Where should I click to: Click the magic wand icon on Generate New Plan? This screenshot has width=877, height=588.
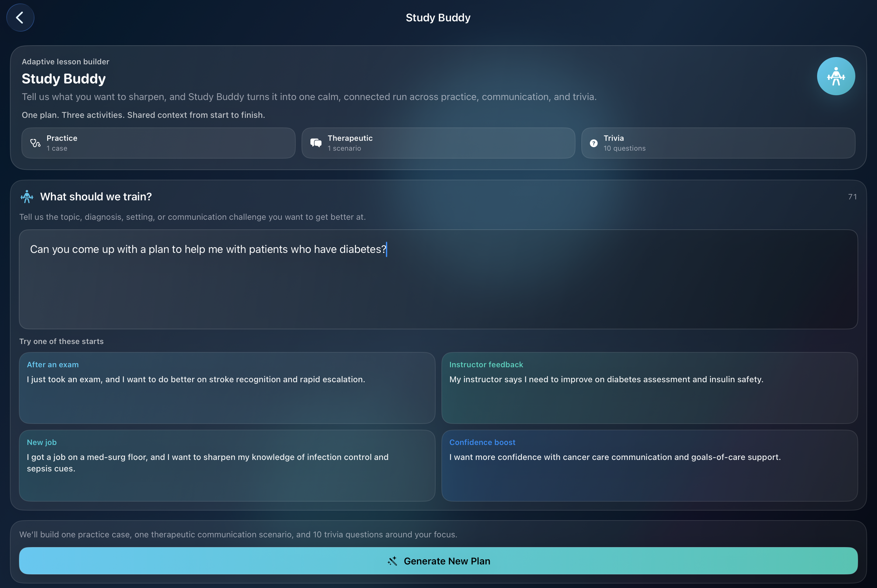(392, 561)
